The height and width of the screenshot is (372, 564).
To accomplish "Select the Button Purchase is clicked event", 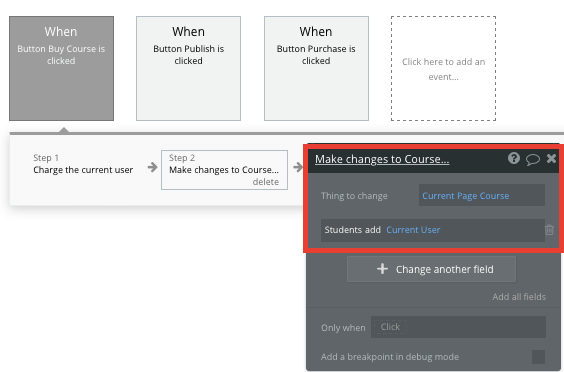I will [x=316, y=68].
